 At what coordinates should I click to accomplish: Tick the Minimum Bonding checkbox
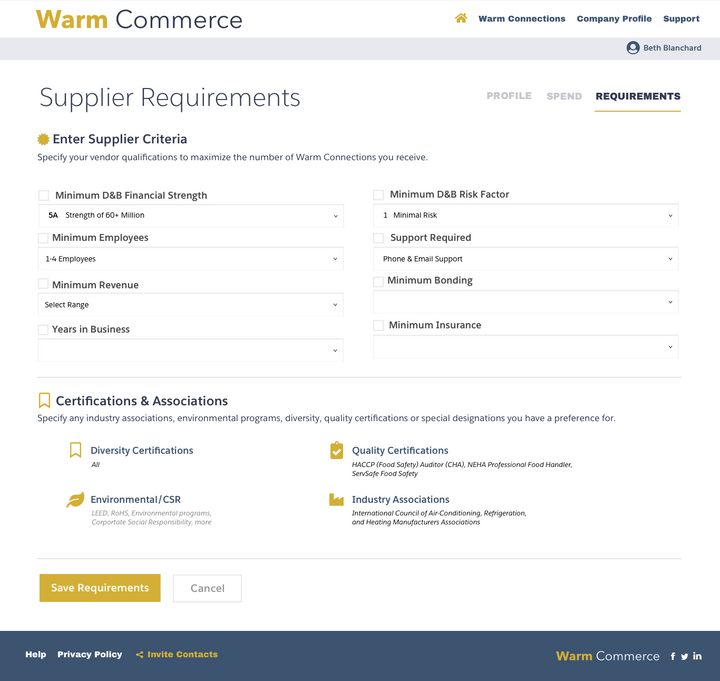click(x=378, y=281)
